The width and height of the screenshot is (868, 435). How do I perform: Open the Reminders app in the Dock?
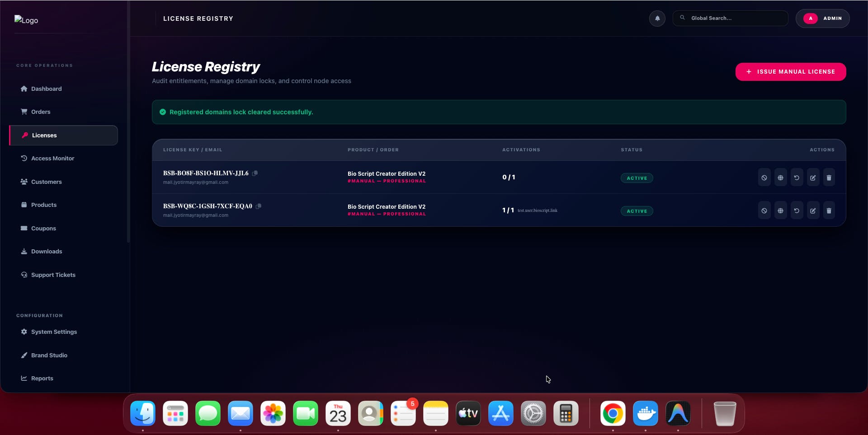tap(403, 413)
